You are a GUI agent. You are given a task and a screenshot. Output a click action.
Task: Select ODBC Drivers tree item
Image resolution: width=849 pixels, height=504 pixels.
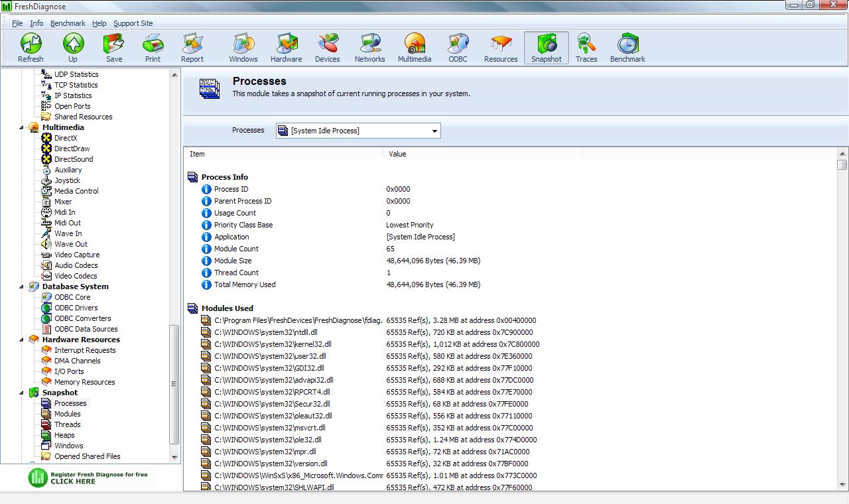point(76,308)
